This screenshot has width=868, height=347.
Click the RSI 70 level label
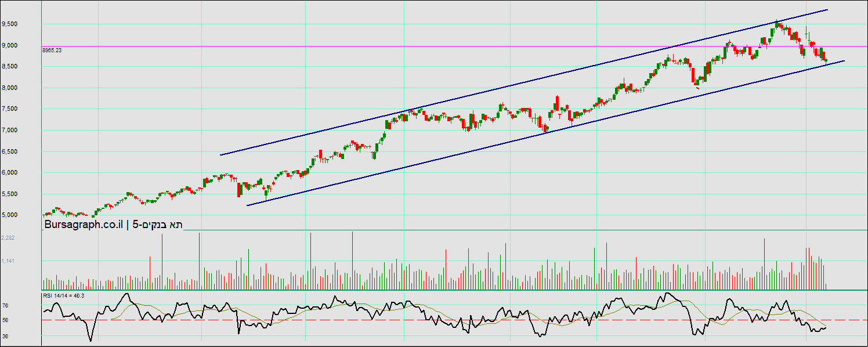[5, 305]
